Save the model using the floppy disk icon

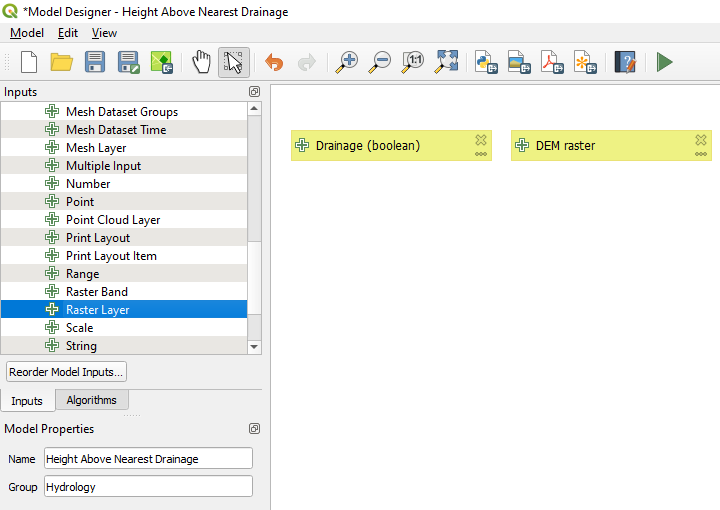(x=95, y=62)
